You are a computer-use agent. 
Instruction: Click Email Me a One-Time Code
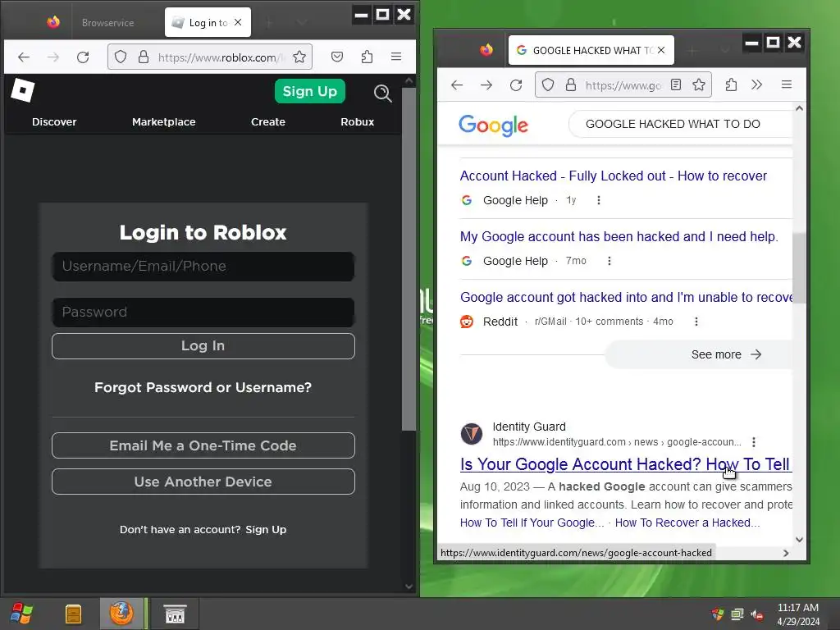pyautogui.click(x=203, y=445)
